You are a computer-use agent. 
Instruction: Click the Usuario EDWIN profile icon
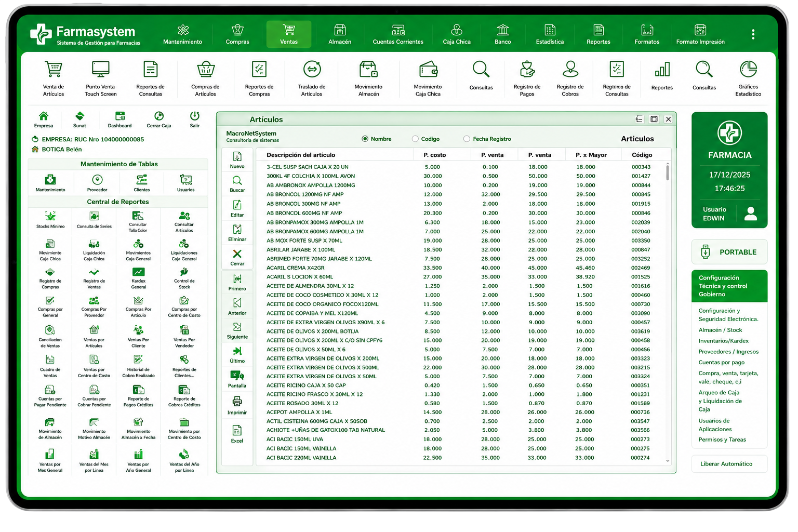(751, 214)
